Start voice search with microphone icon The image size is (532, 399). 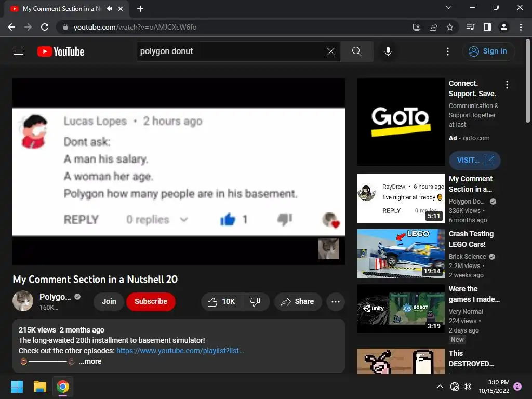(388, 51)
